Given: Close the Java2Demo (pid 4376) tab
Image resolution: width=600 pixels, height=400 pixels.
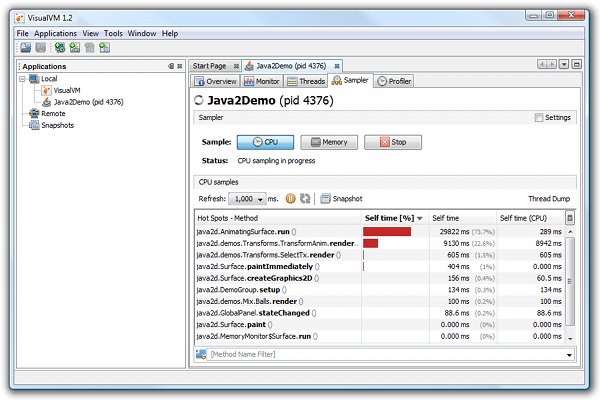Looking at the screenshot, I should [337, 66].
